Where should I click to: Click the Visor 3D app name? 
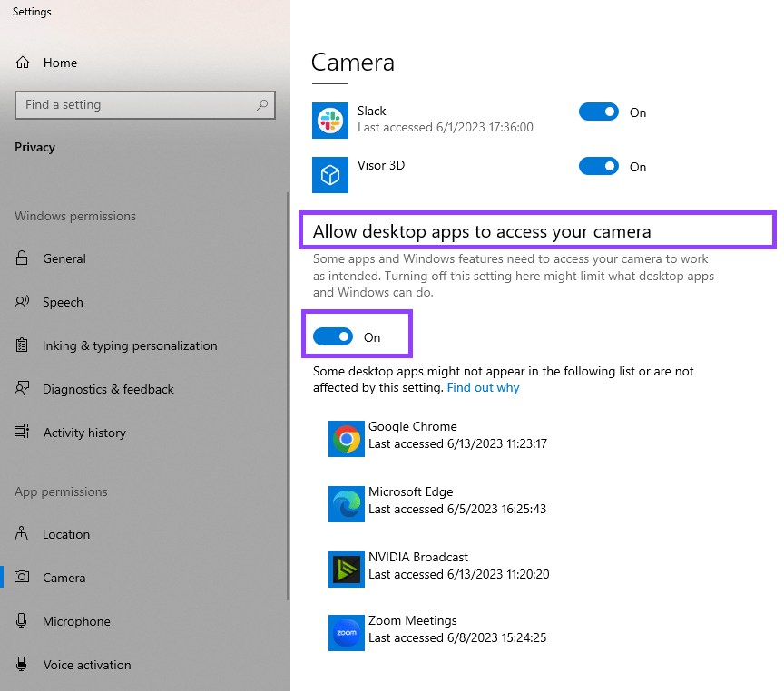point(381,165)
